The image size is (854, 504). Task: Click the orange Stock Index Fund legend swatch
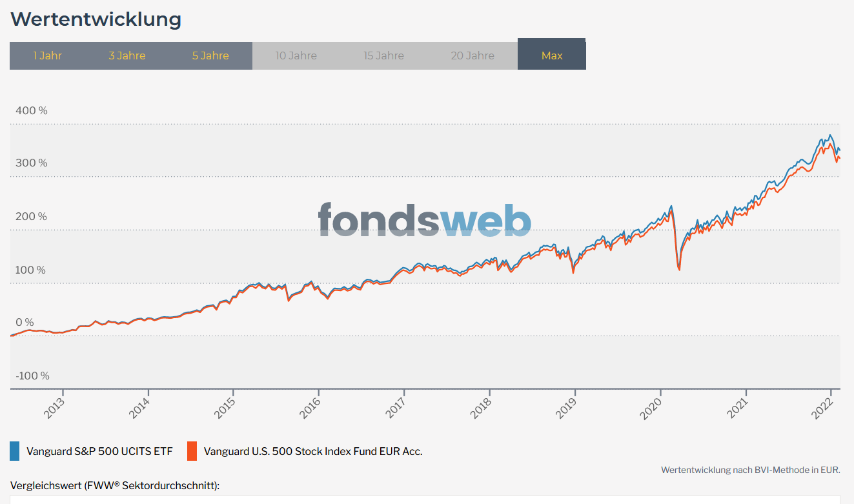pos(192,451)
